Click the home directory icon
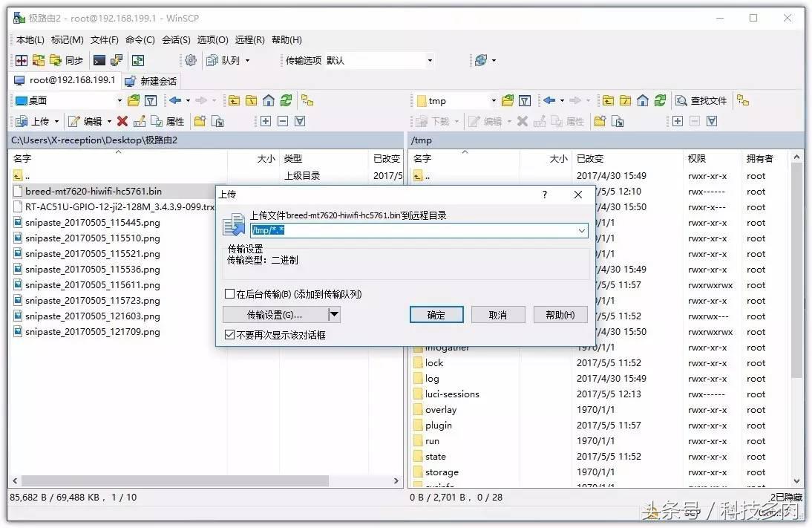 click(268, 100)
